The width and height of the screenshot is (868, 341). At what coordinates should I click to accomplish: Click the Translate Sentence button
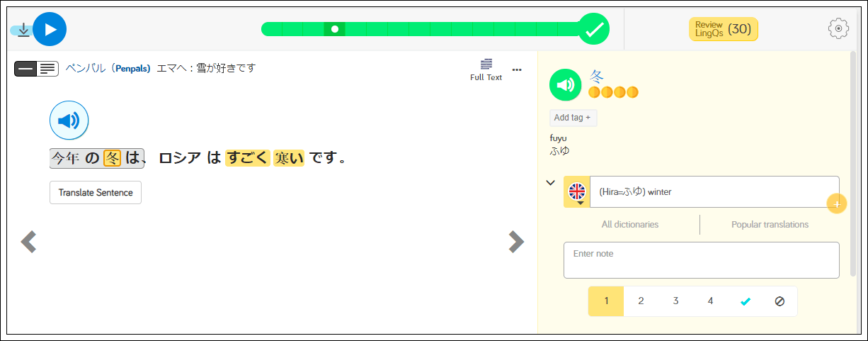96,193
